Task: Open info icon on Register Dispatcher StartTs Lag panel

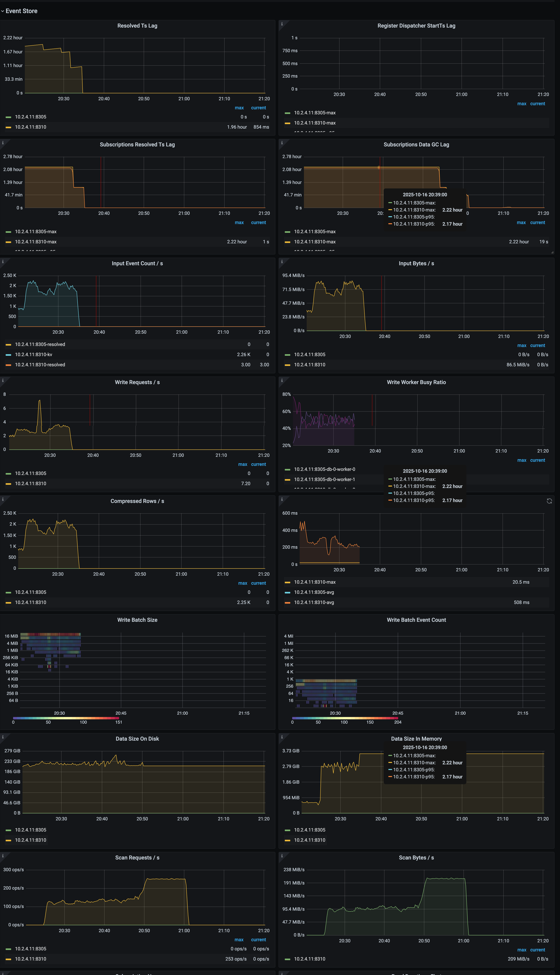Action: click(282, 24)
